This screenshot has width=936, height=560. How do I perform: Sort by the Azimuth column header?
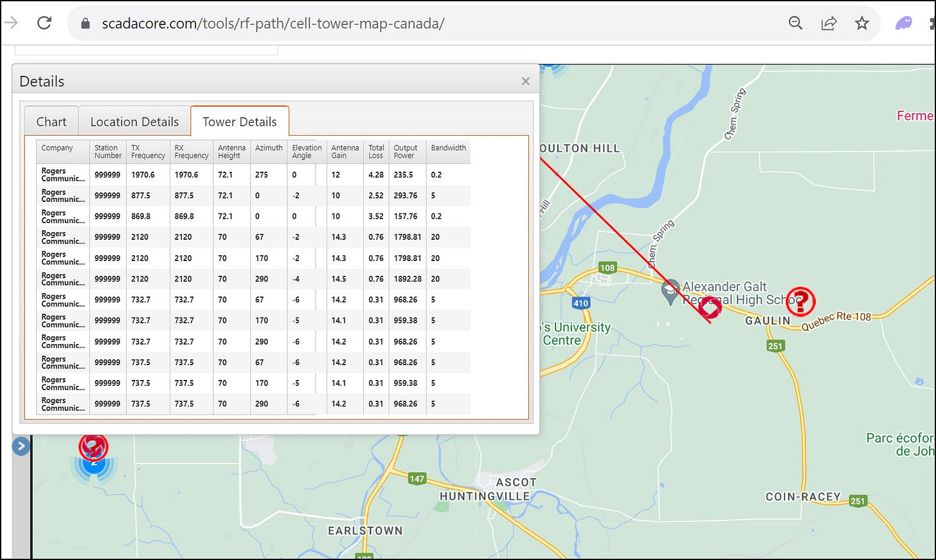269,152
